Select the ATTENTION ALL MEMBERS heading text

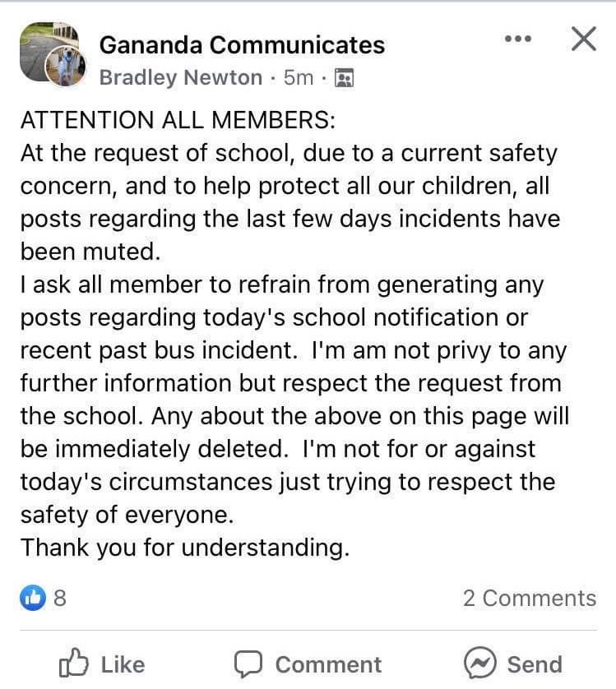pyautogui.click(x=178, y=120)
